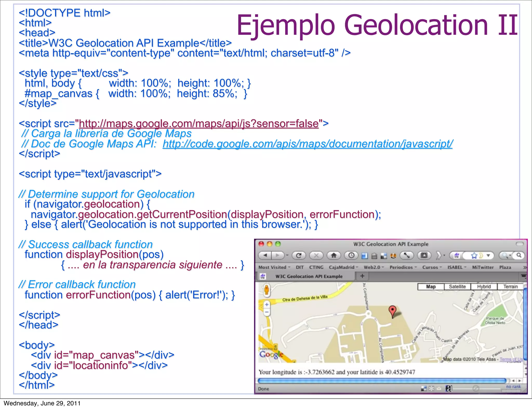Click the dit site icon in URL bar
The image size is (532, 409).
click(x=456, y=256)
